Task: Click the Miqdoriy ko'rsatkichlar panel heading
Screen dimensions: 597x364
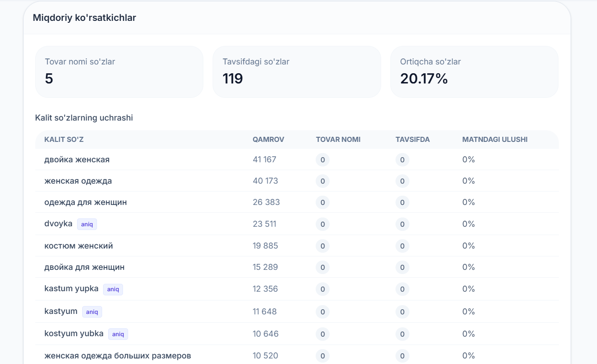Action: 84,18
